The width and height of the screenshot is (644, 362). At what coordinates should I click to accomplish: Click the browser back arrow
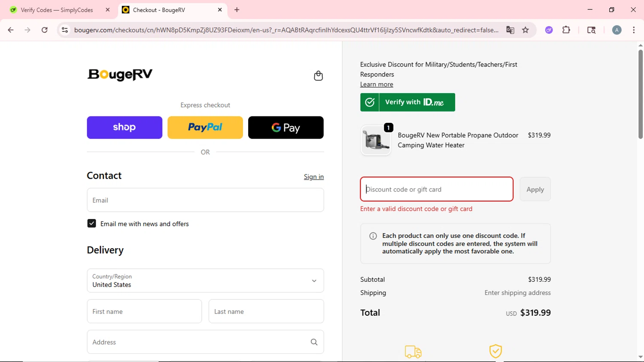(x=11, y=30)
